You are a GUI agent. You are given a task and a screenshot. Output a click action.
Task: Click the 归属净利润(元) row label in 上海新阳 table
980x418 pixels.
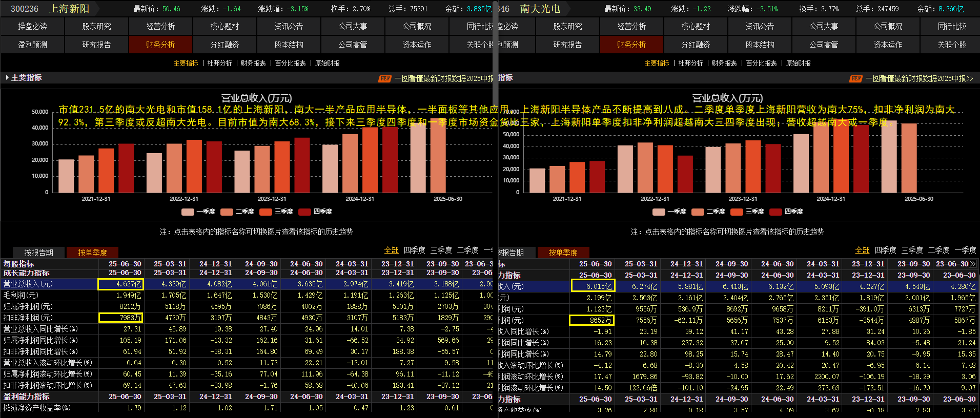point(28,306)
